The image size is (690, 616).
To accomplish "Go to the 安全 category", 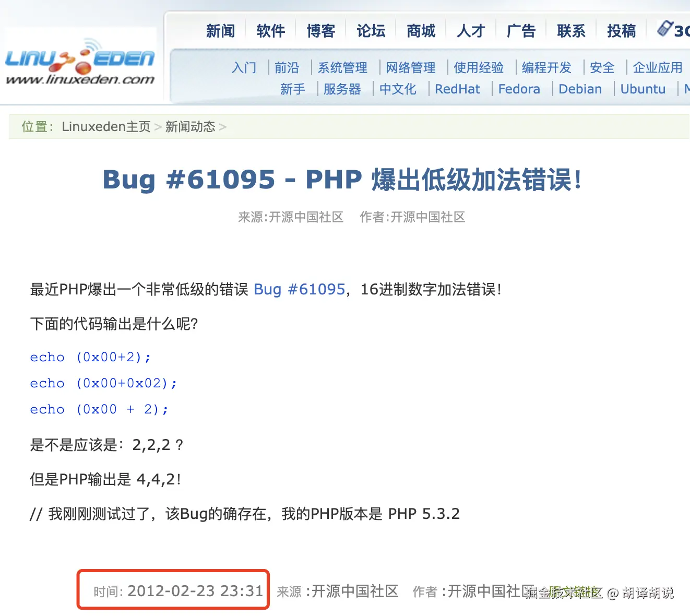I will point(602,68).
